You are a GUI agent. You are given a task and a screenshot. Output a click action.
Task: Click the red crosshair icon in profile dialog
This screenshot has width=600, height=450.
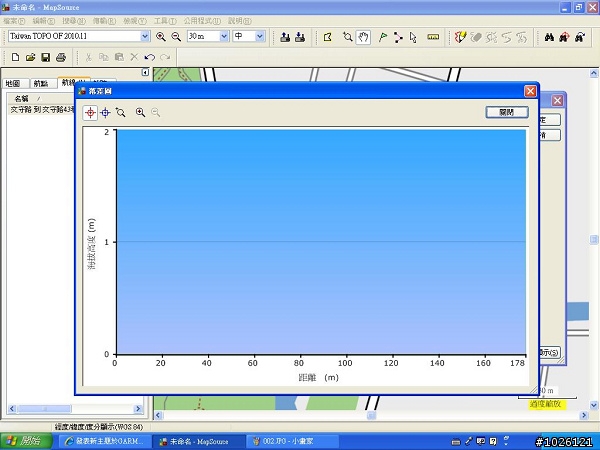point(90,113)
